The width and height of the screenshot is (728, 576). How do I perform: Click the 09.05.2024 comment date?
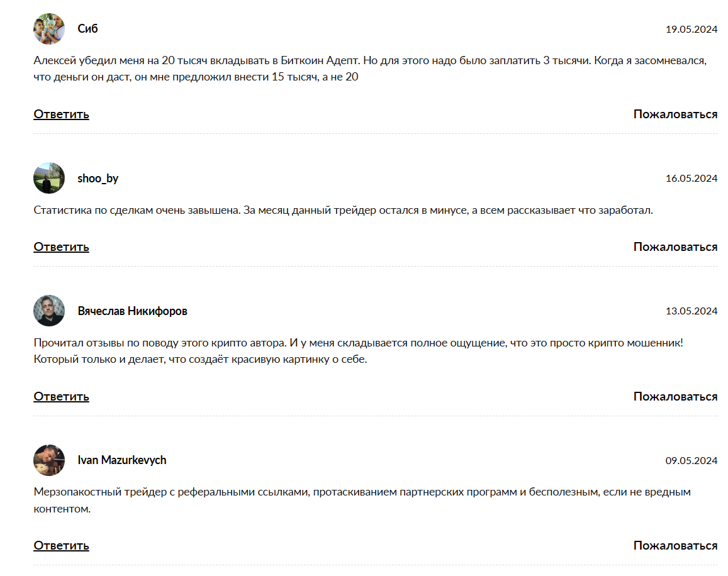692,461
